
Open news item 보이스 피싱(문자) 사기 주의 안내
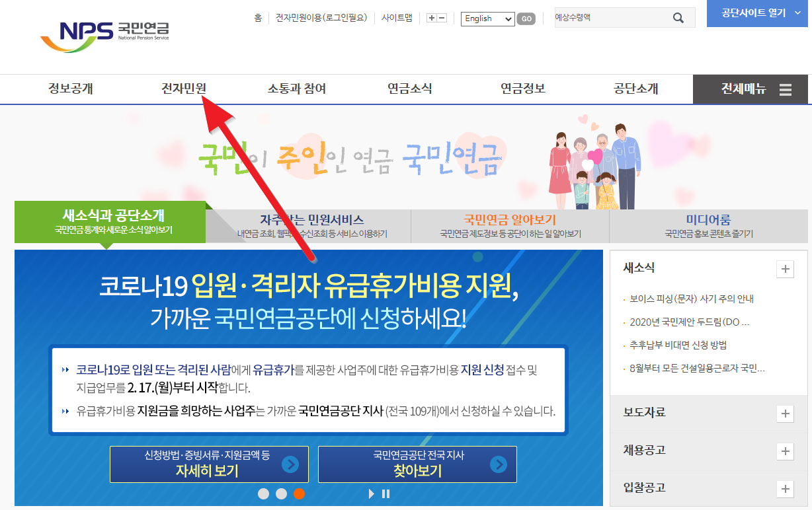point(692,299)
